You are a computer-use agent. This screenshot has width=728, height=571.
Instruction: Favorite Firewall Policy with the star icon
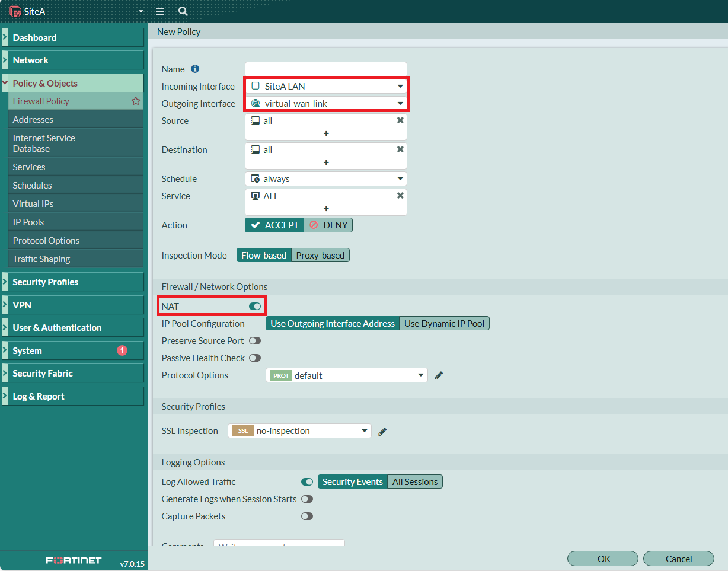[136, 101]
